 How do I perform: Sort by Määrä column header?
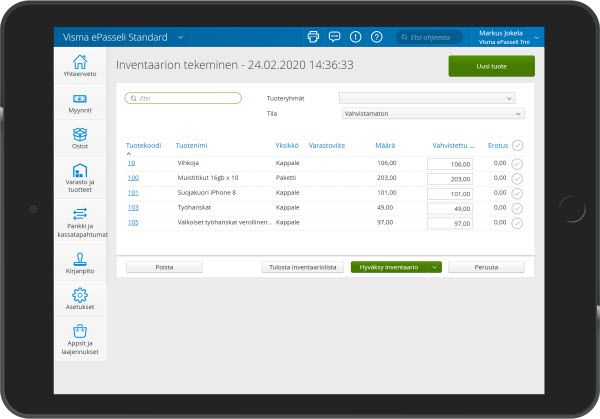click(x=385, y=145)
